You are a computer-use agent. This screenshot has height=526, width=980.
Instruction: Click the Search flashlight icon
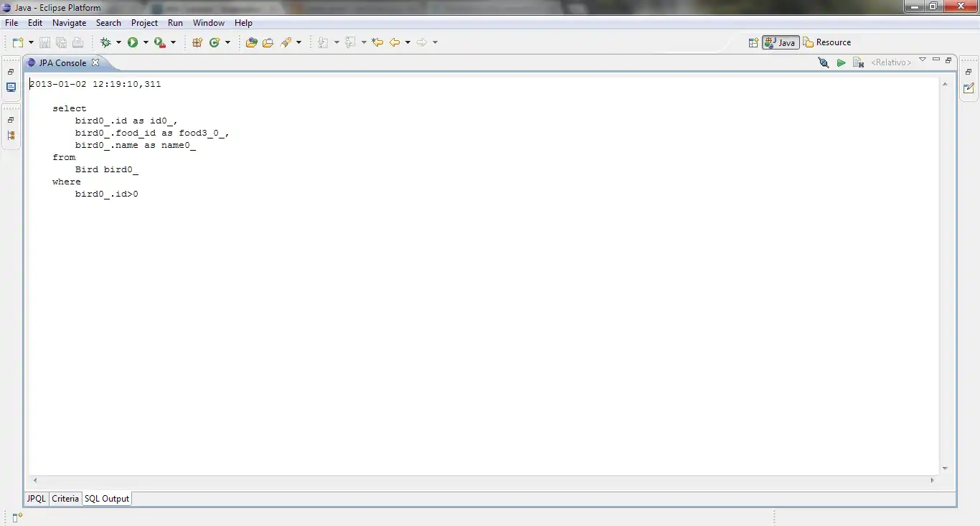286,42
